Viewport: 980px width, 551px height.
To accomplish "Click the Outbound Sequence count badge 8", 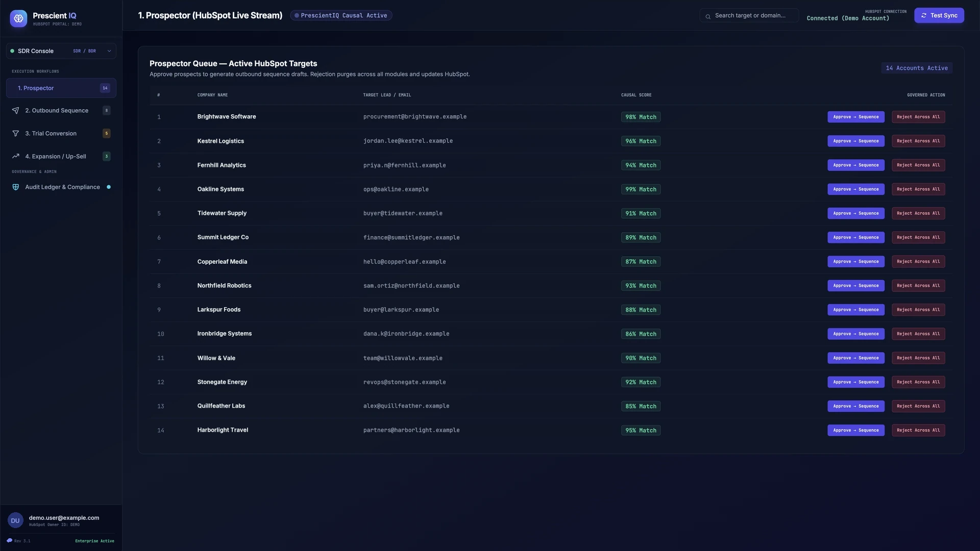I will [x=107, y=111].
